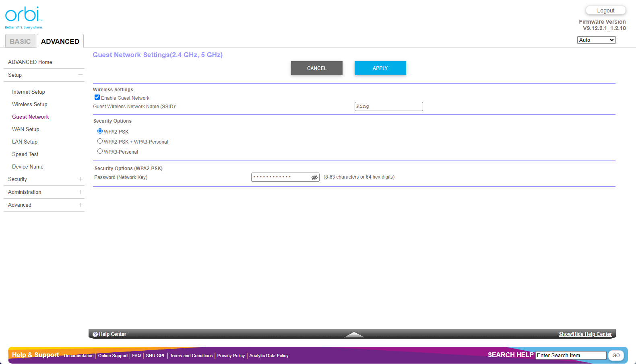This screenshot has width=636, height=364.
Task: Select WPA3-Personal radio button
Action: click(100, 151)
